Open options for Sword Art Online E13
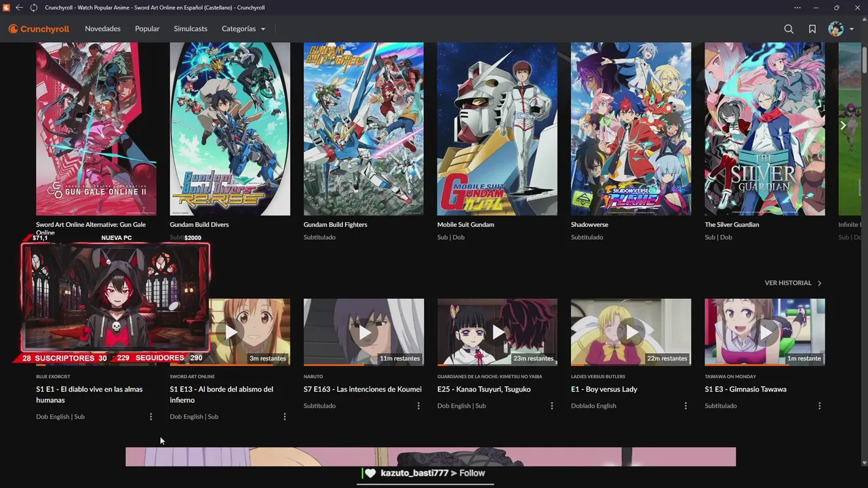 coord(284,417)
